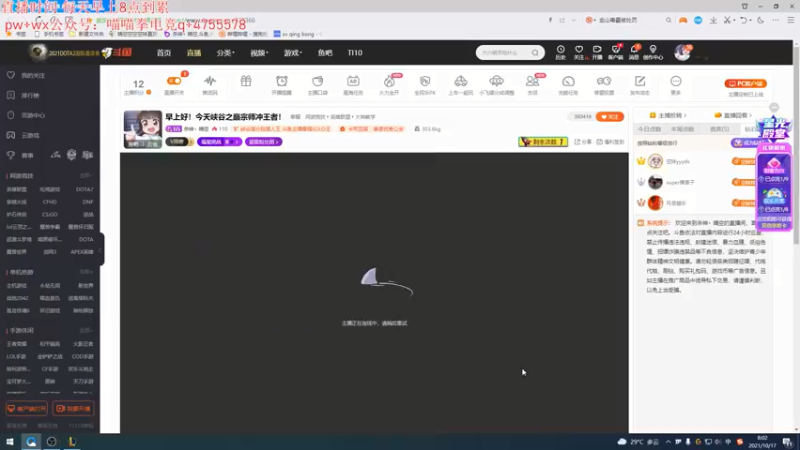This screenshot has width=800, height=450.
Task: Open the 消息 bell notifications icon
Action: click(634, 49)
